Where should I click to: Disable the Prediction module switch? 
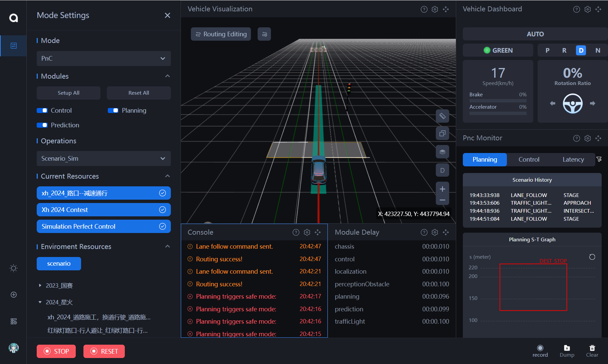[42, 125]
